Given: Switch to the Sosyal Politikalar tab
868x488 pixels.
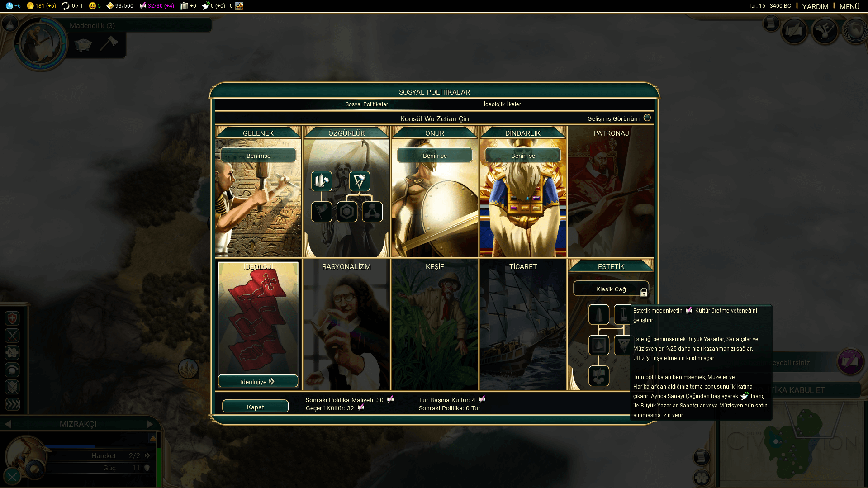Looking at the screenshot, I should pos(367,104).
